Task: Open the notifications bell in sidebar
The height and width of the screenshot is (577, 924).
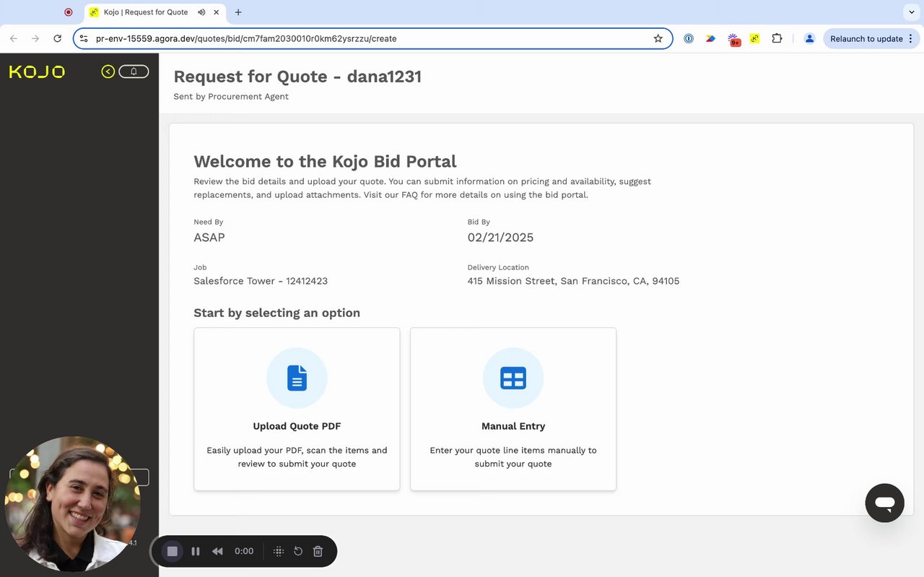Action: (x=134, y=71)
